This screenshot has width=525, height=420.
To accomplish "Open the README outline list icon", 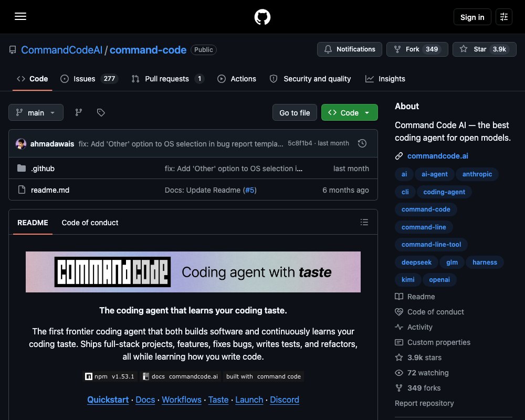I will coord(364,222).
